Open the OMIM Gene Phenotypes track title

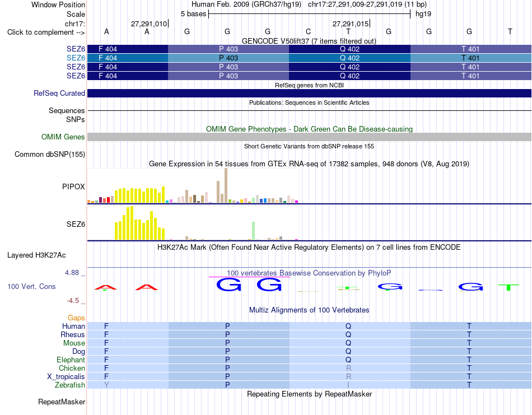(309, 129)
